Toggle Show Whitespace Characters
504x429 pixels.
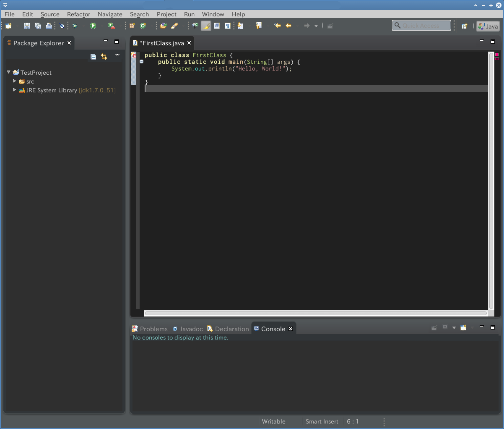click(227, 26)
